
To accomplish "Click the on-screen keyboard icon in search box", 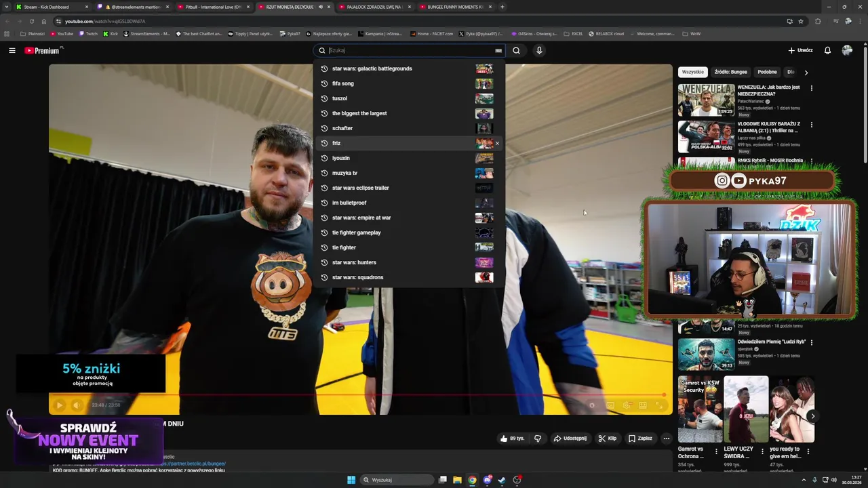I will (x=498, y=50).
